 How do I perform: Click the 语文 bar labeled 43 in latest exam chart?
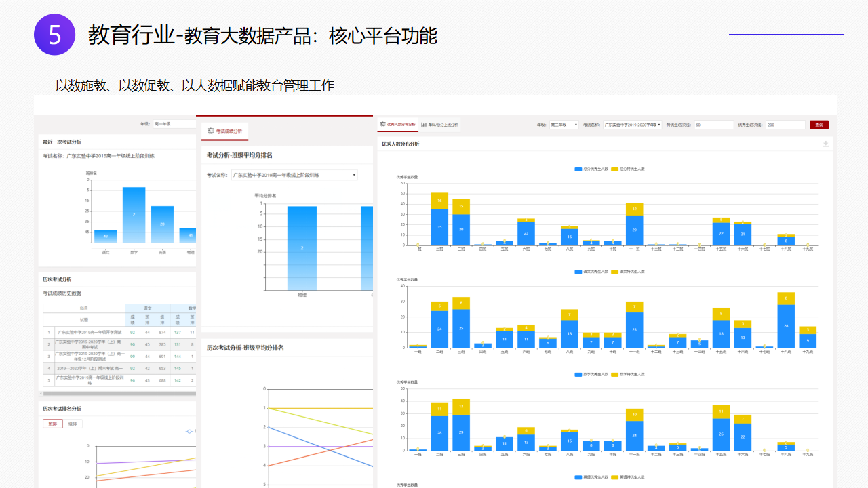[x=106, y=237]
